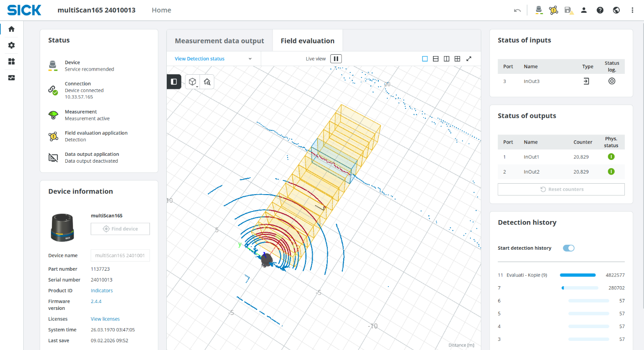Select vertical split view layout
This screenshot has width=644, height=350.
pyautogui.click(x=447, y=59)
